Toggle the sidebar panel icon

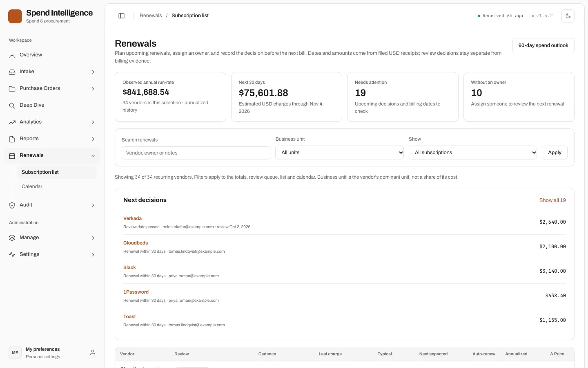point(121,16)
